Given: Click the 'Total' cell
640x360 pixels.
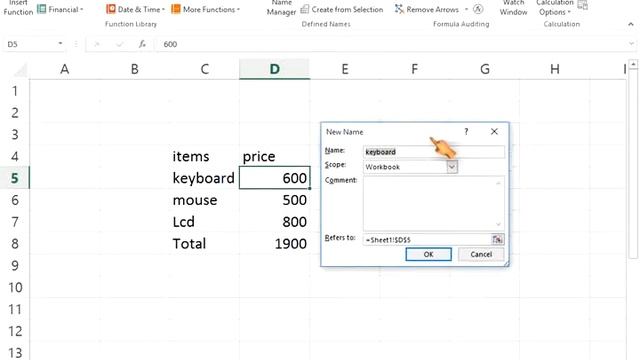Looking at the screenshot, I should [204, 244].
